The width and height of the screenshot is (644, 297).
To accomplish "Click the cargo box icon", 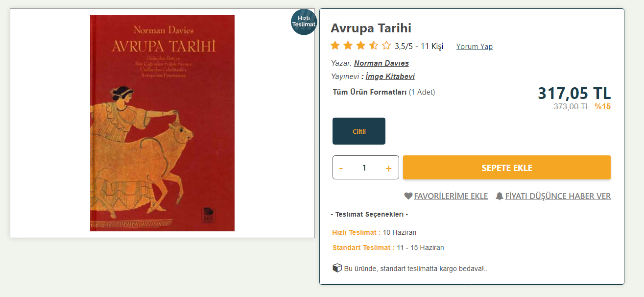I will [337, 268].
